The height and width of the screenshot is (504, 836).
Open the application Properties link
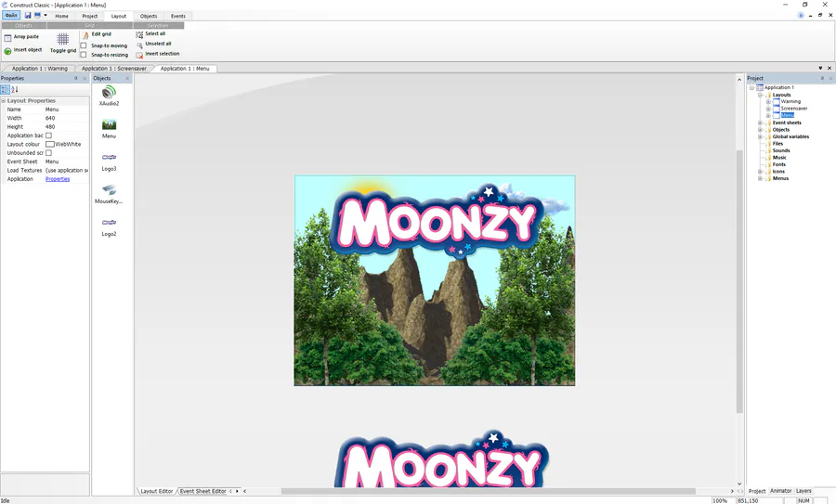coord(58,179)
